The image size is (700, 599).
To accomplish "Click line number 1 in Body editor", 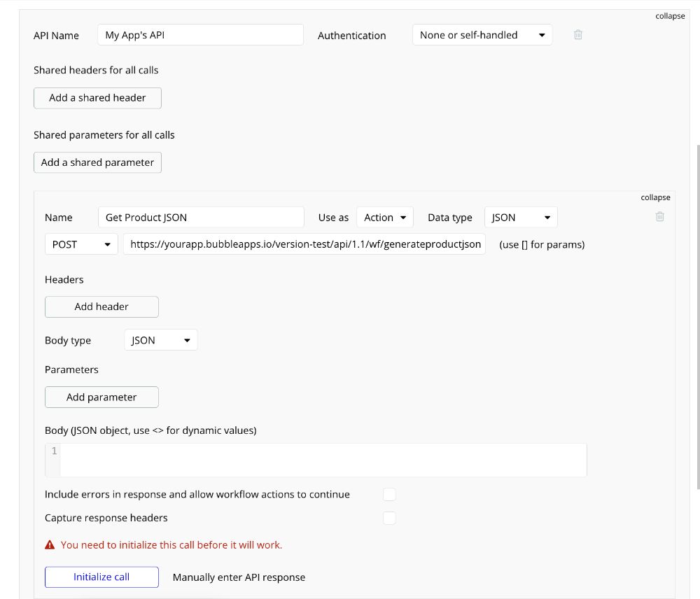I will pyautogui.click(x=54, y=451).
